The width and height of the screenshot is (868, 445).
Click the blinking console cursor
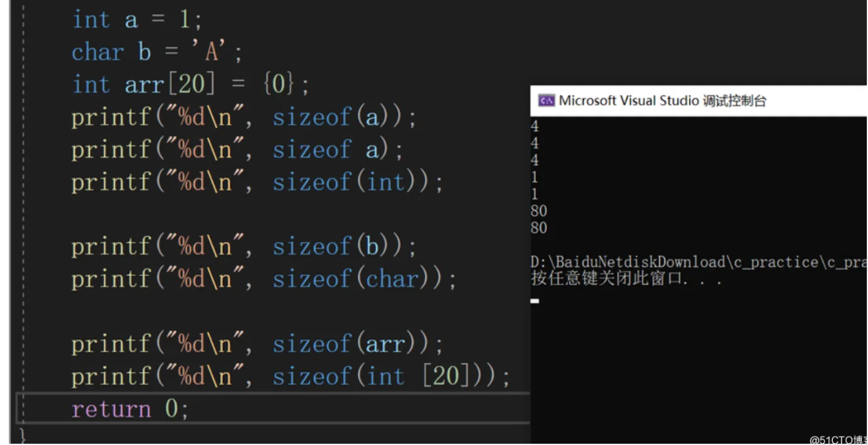pyautogui.click(x=535, y=301)
